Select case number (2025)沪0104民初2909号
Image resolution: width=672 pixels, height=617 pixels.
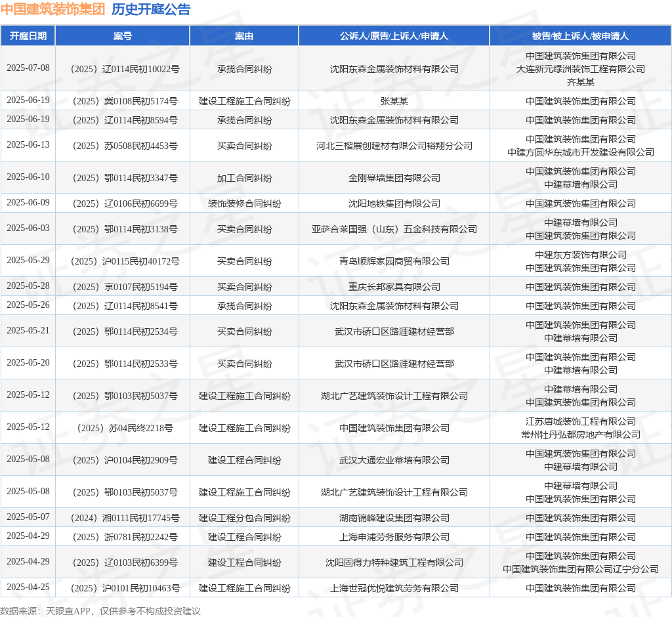point(125,460)
